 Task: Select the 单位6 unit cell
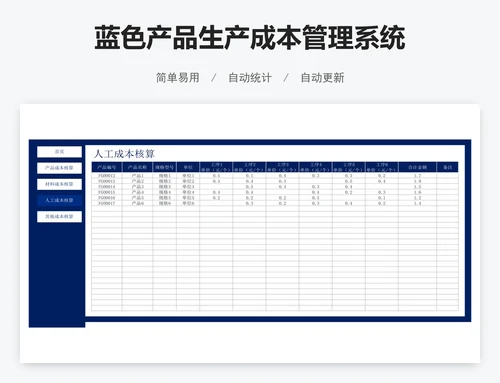[x=188, y=203]
